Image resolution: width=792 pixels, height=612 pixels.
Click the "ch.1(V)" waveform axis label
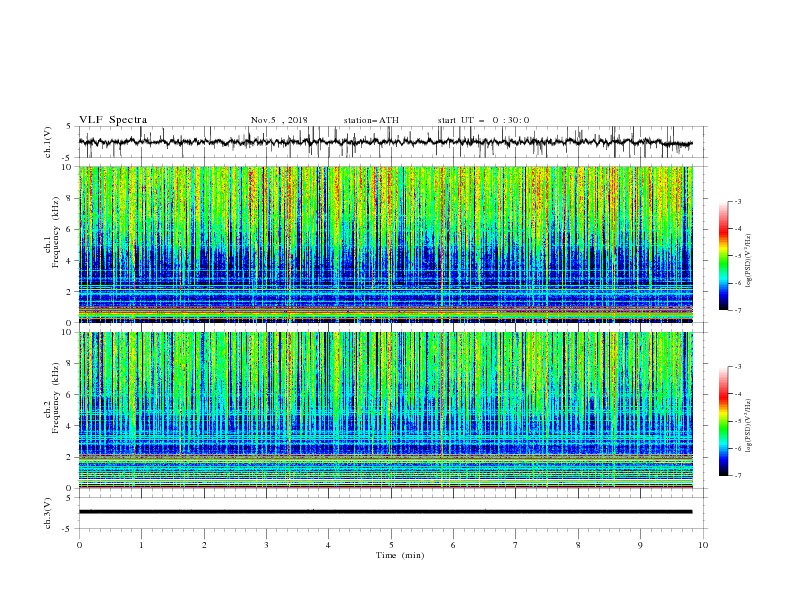point(48,142)
